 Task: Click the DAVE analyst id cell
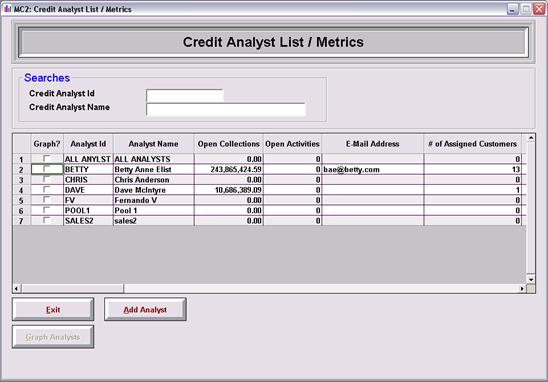(88, 190)
